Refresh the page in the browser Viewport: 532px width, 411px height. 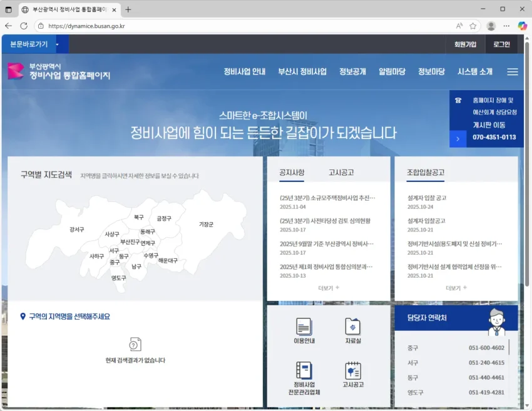[x=24, y=26]
